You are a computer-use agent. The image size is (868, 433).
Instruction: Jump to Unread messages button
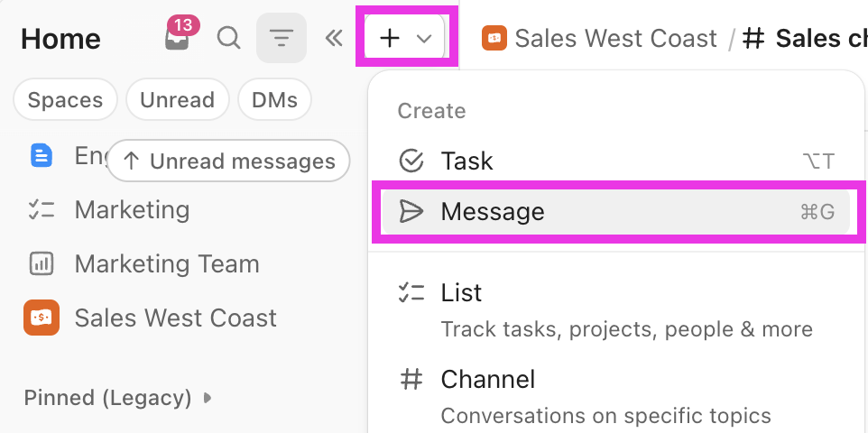click(x=228, y=161)
